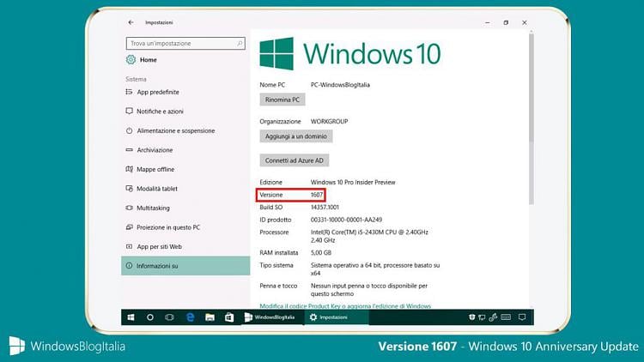Screen dimensions: 644x362
Task: Close the Impostazioni window
Action: [x=525, y=22]
